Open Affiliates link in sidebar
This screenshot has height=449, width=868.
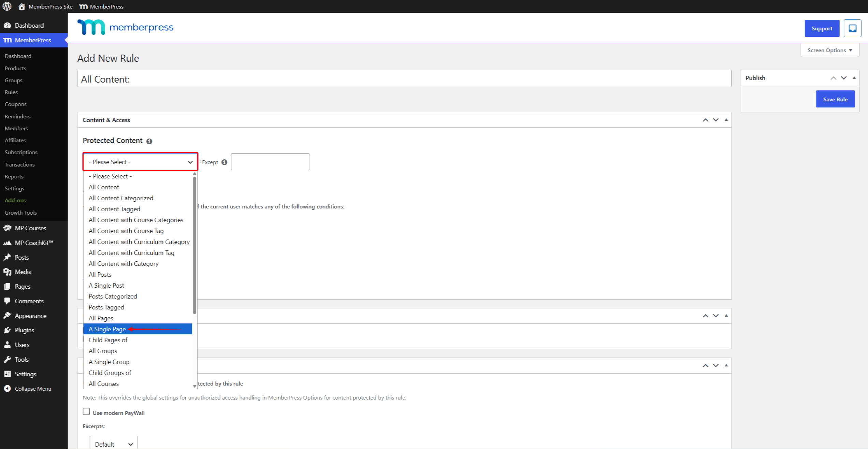pos(15,140)
